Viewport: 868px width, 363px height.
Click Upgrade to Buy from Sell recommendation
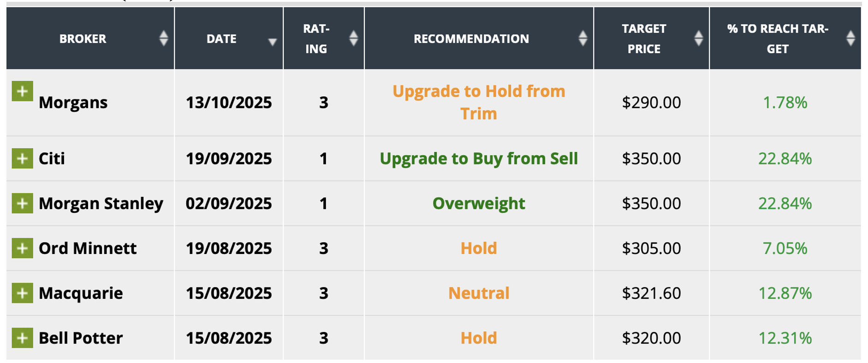coord(478,158)
